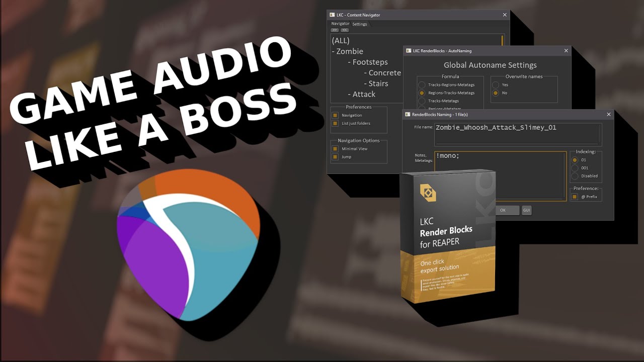
Task: Close the RenderBlocks Naming window
Action: click(609, 115)
